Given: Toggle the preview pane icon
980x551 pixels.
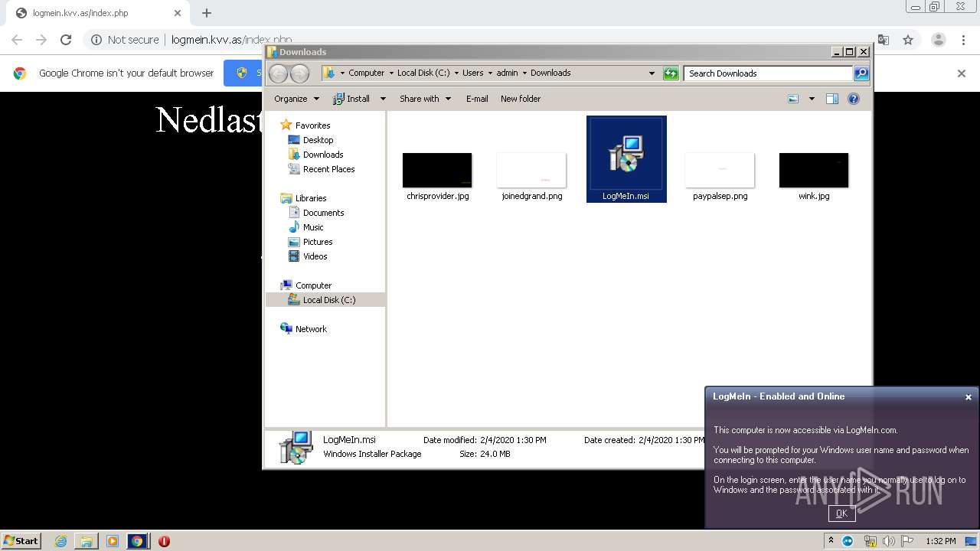Looking at the screenshot, I should 832,99.
